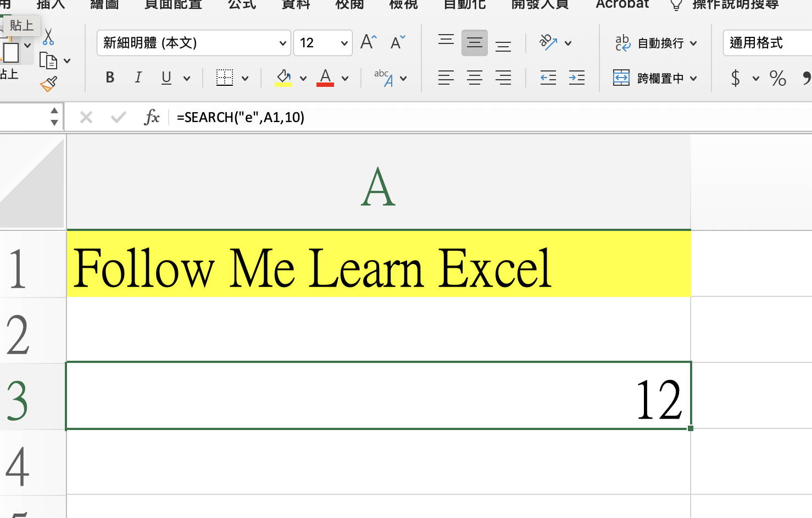Click the Borders icon
This screenshot has height=518, width=812.
click(x=224, y=78)
